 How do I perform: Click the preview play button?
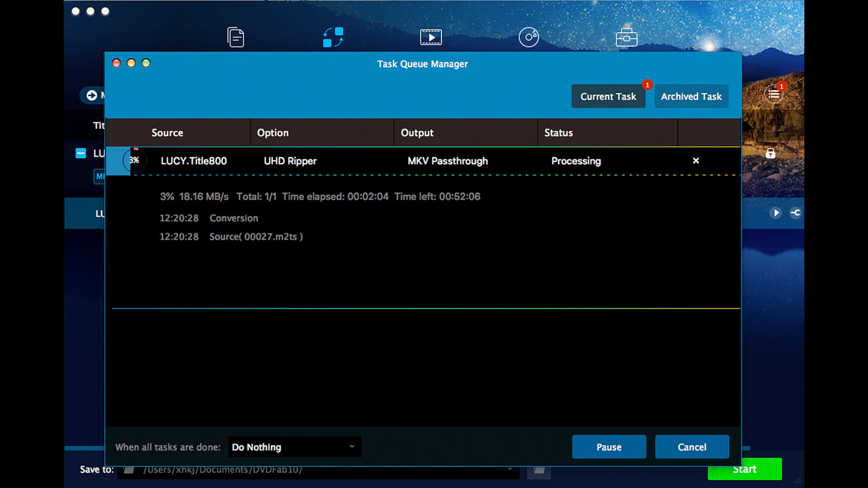coord(776,213)
